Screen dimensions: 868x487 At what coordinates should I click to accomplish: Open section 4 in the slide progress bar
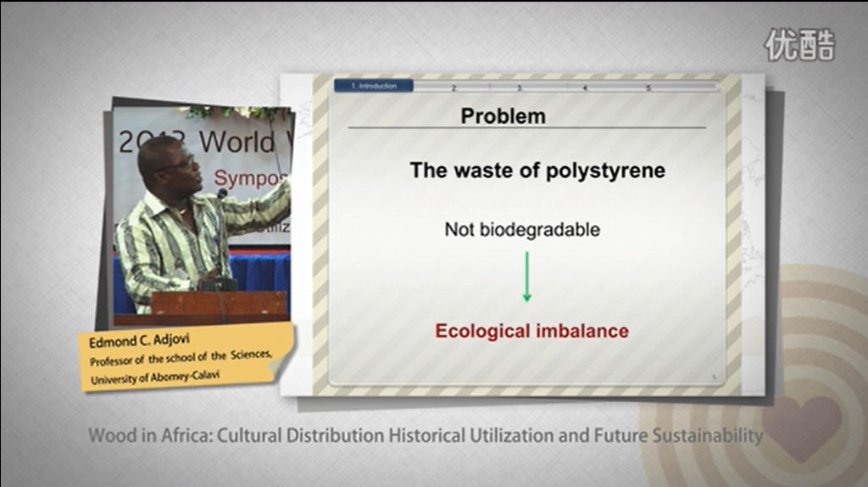click(x=584, y=87)
